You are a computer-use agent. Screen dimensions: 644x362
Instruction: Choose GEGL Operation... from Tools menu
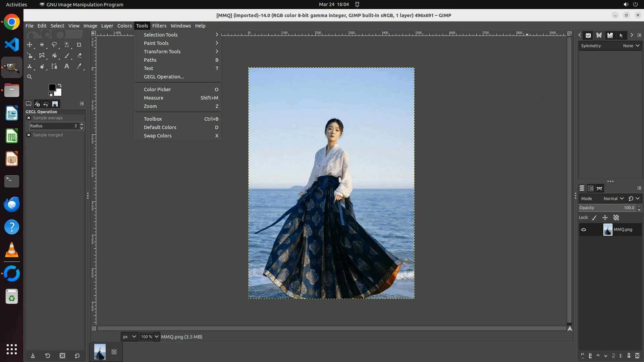(164, 77)
